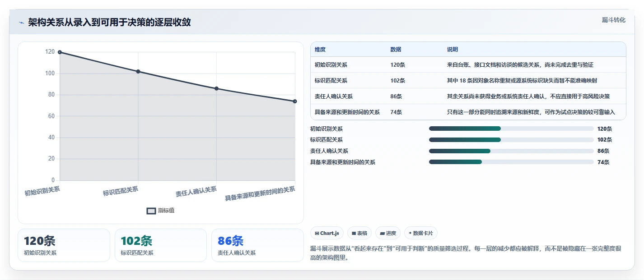Click the lightning icon before the panel title

tap(22, 23)
